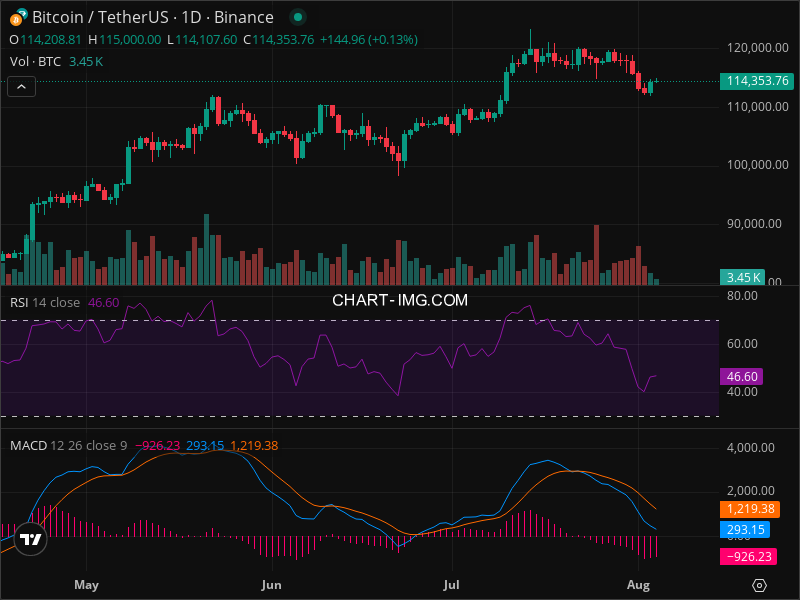Click the Aug label on time axis
Screen dimensions: 800x600
pos(638,585)
